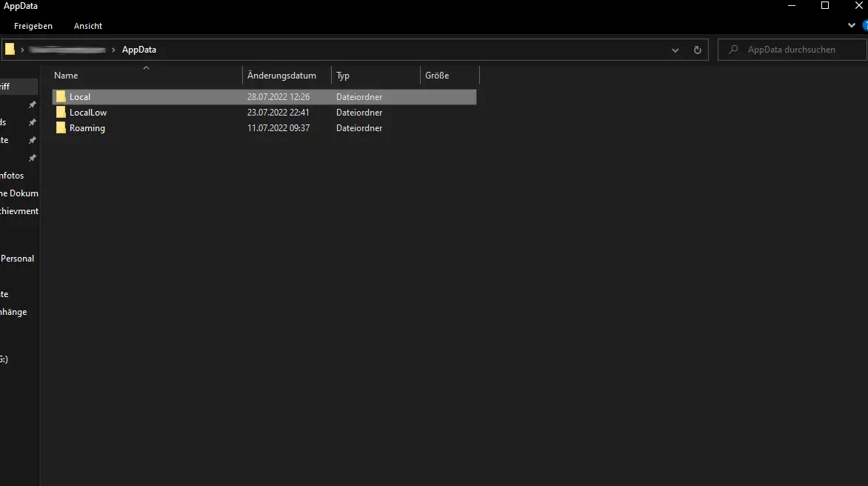
Task: Expand the ribbon with the chevron
Action: pos(852,25)
